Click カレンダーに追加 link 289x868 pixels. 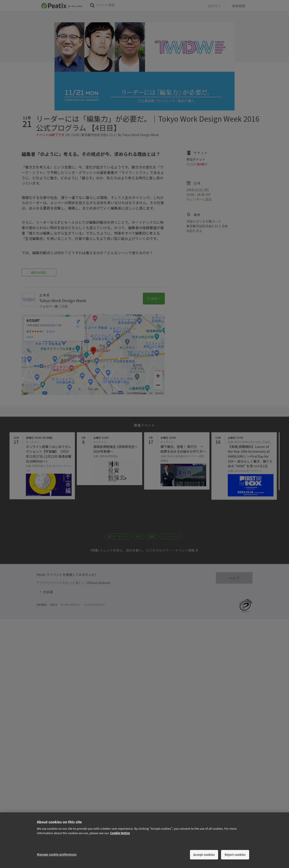click(x=199, y=199)
